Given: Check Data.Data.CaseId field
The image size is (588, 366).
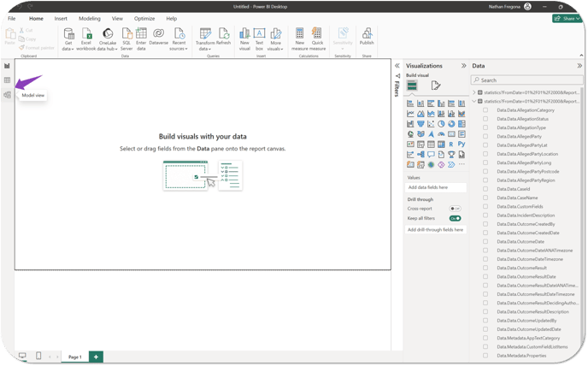Looking at the screenshot, I should pos(485,189).
